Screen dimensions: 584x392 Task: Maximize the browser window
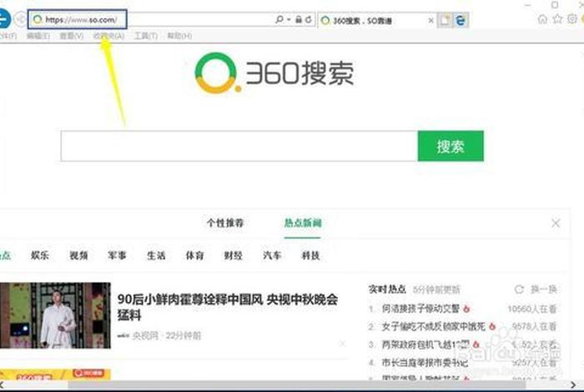555,5
